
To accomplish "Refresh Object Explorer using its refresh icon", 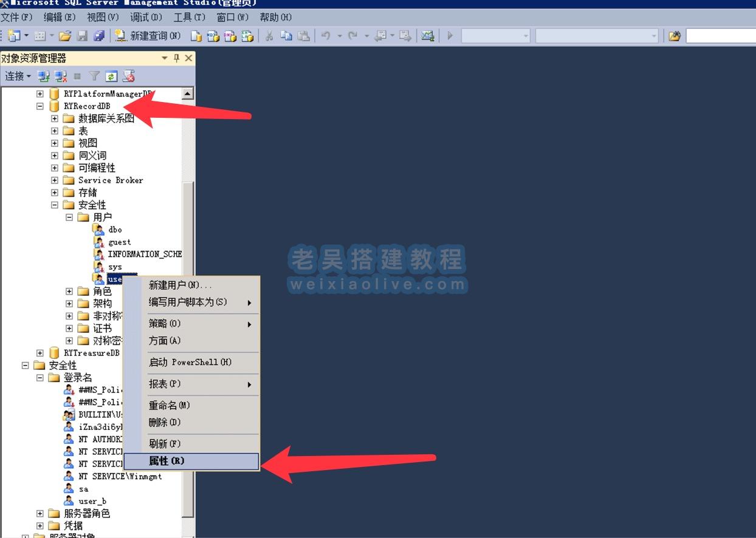I will pos(111,76).
